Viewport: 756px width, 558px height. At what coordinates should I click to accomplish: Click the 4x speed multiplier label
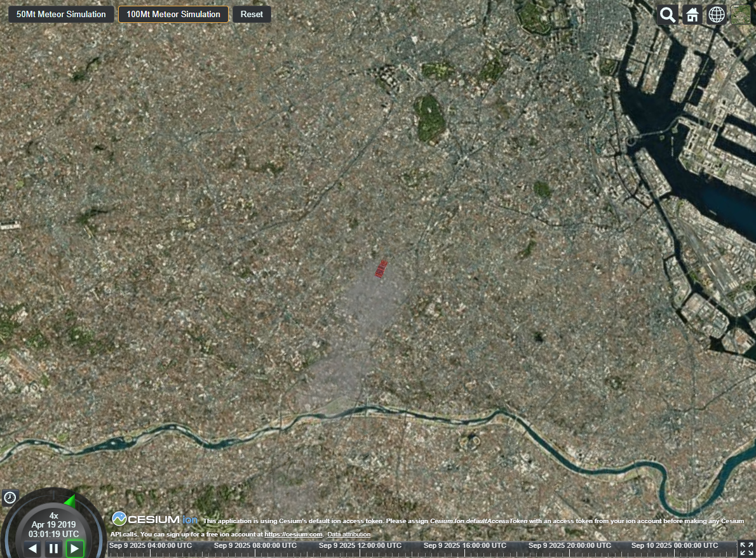pyautogui.click(x=53, y=515)
